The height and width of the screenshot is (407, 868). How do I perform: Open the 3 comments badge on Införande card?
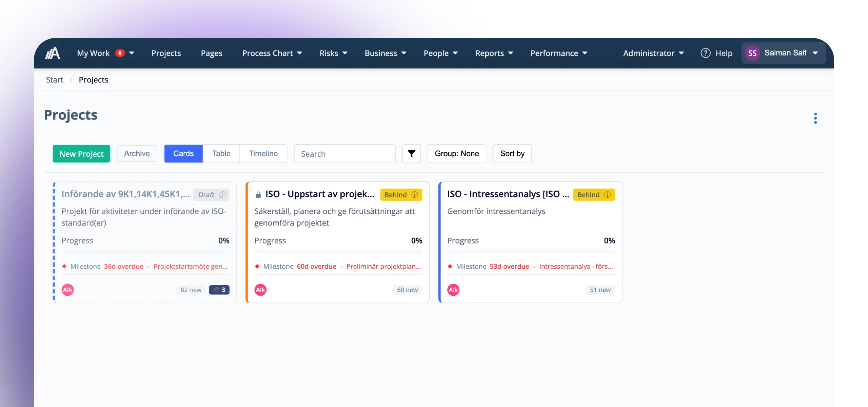[x=219, y=290]
